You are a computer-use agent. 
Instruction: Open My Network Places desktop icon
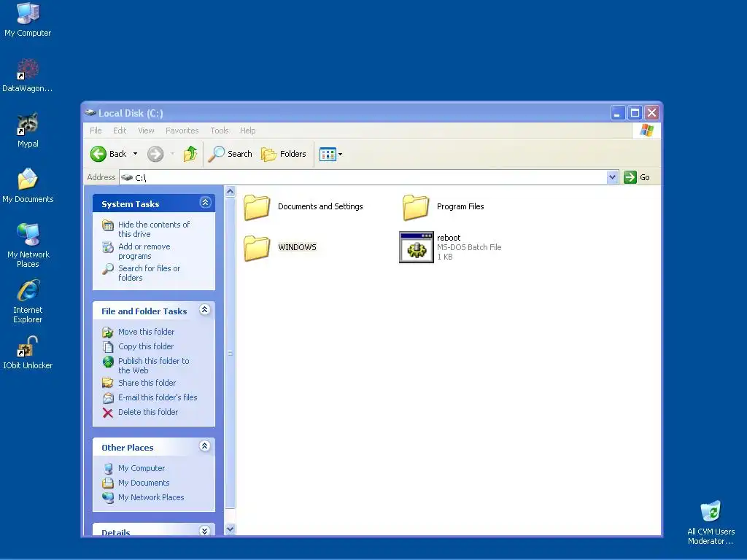28,245
